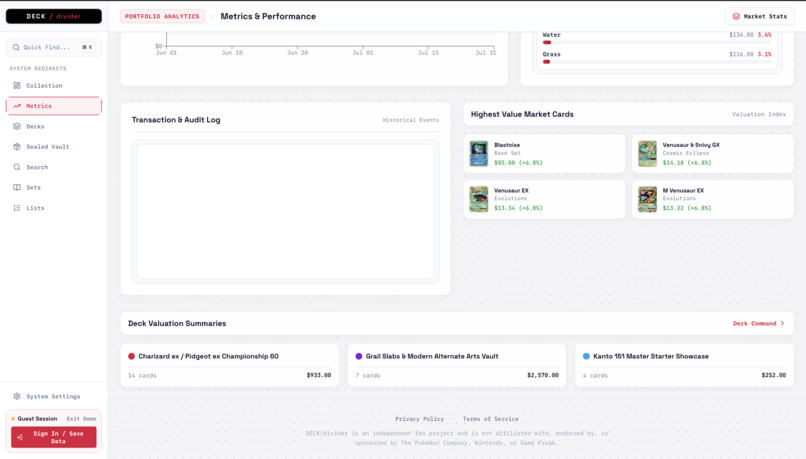Click the Water 3.6% percentage
Viewport: 806px width, 459px height.
coord(764,35)
